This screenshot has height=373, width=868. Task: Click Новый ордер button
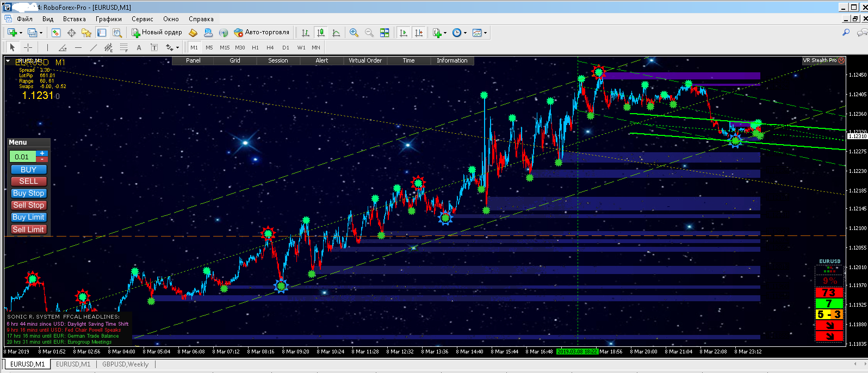tap(157, 33)
